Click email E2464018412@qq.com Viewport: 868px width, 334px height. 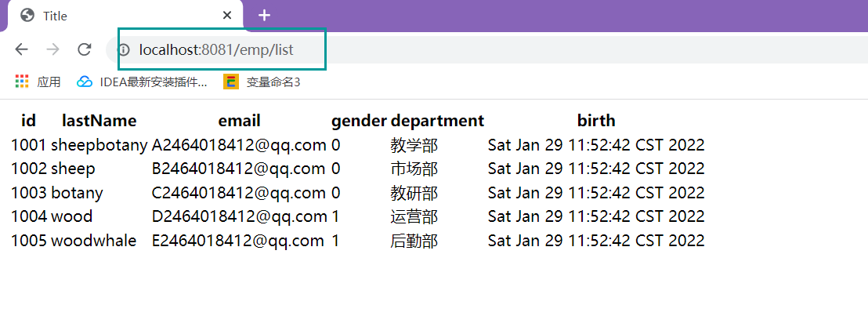tap(238, 241)
